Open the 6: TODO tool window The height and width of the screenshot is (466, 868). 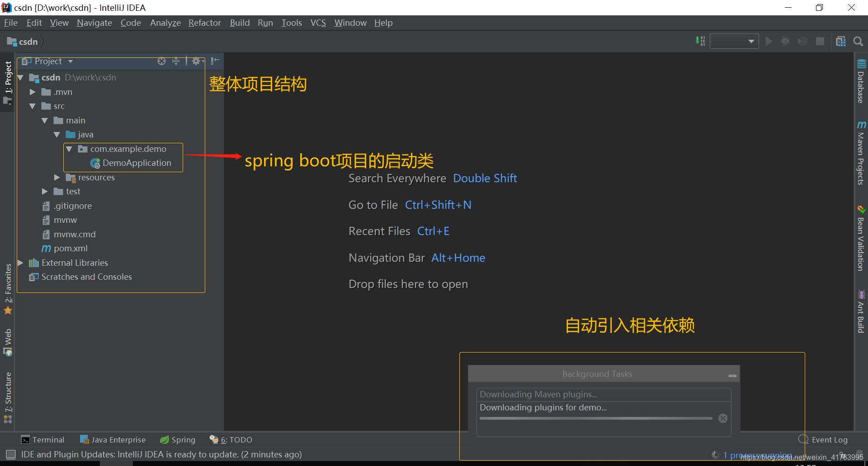tap(231, 440)
